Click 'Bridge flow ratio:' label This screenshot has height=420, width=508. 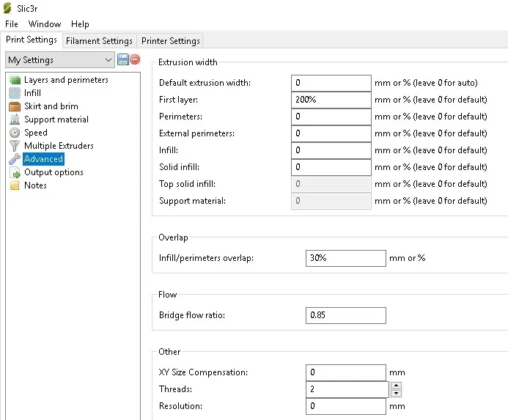(x=192, y=315)
